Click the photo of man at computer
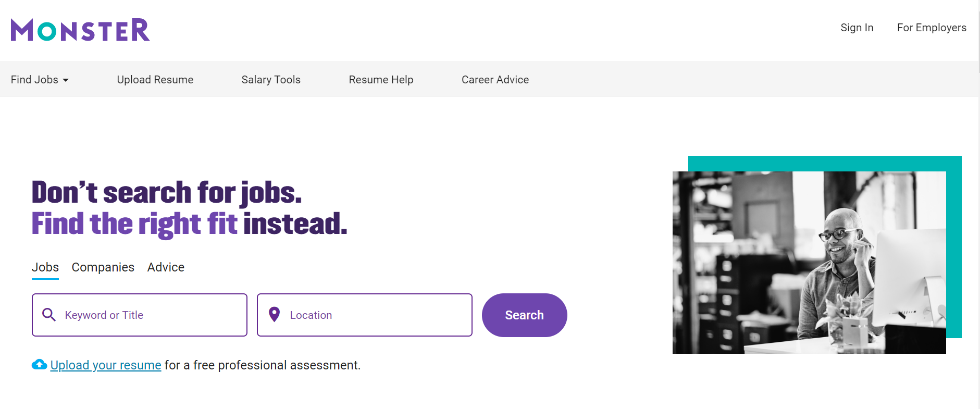This screenshot has height=409, width=980. (x=809, y=263)
